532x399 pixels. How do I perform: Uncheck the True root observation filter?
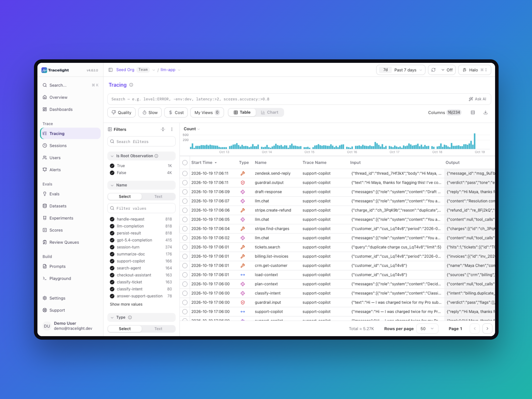[x=112, y=166]
